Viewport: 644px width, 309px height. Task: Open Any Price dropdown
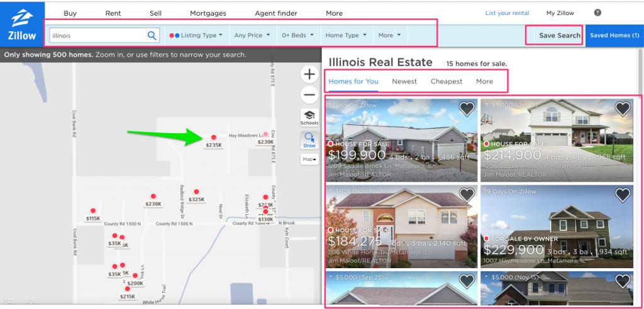(252, 36)
